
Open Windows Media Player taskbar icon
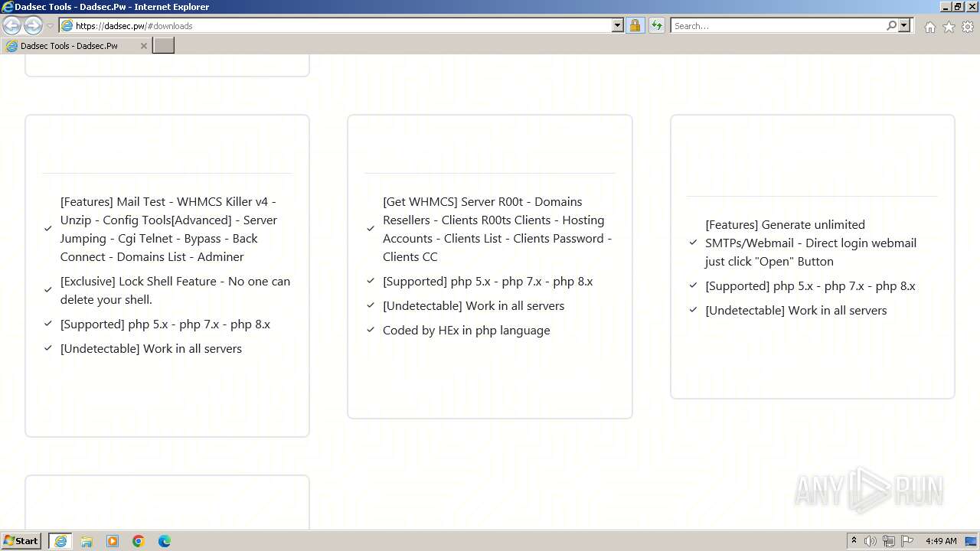click(113, 541)
